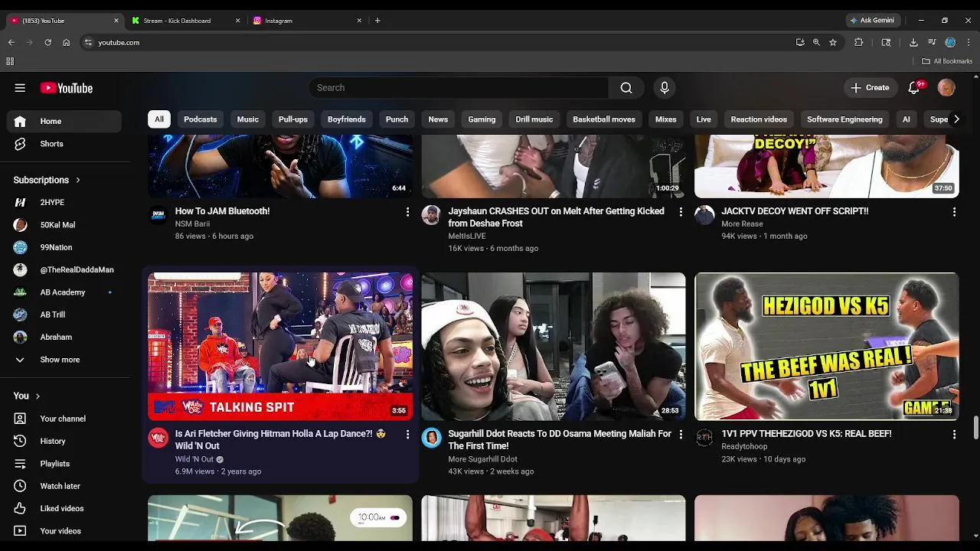Image resolution: width=980 pixels, height=551 pixels.
Task: Open All Bookmarks folder
Action: [x=947, y=61]
